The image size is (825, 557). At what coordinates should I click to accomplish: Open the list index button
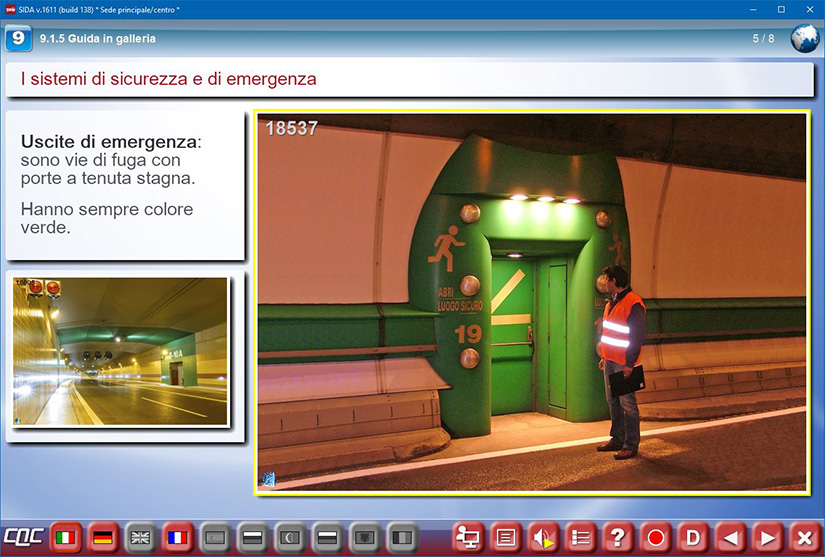(580, 537)
